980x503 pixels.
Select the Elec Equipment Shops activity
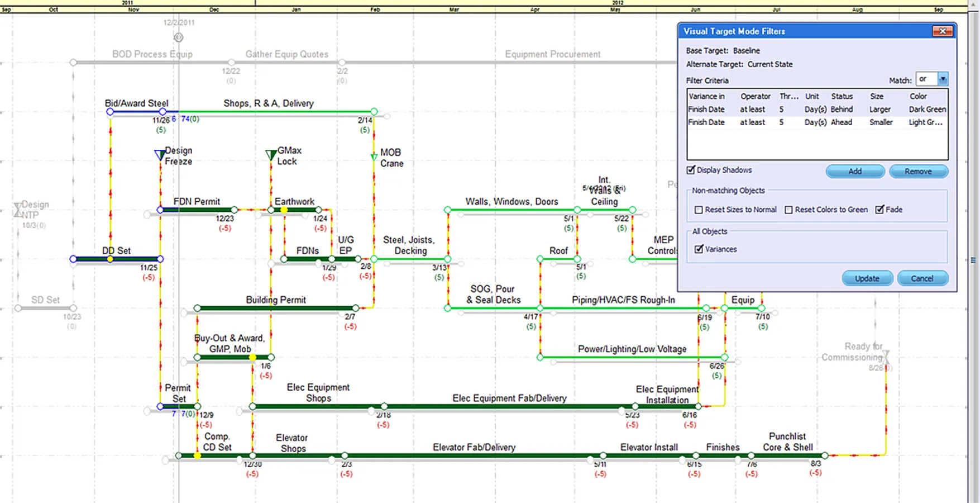318,392
